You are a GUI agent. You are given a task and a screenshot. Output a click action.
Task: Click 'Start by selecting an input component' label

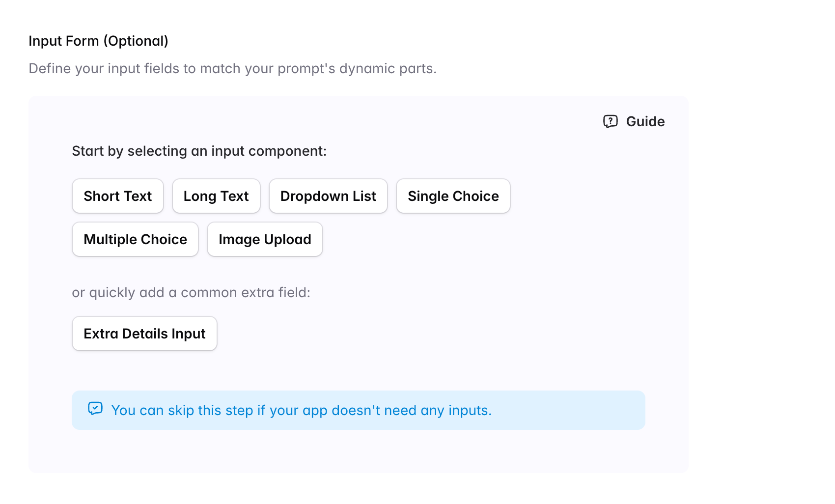199,151
